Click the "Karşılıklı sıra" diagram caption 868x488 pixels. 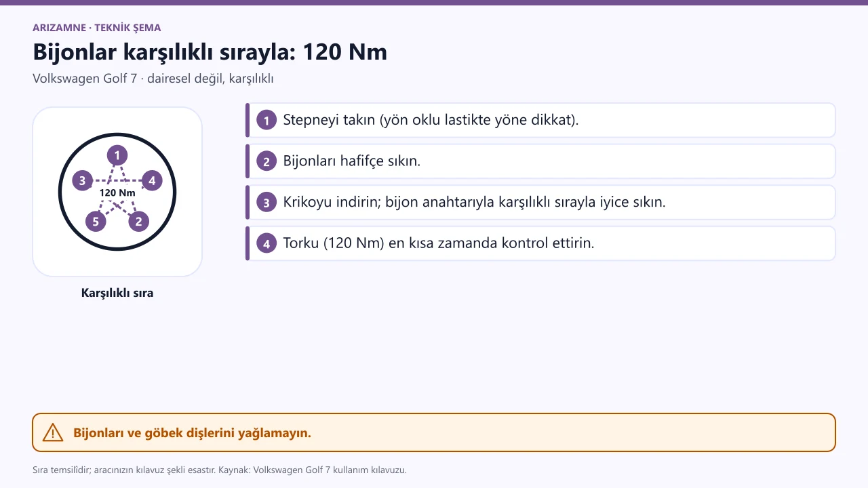pyautogui.click(x=117, y=293)
